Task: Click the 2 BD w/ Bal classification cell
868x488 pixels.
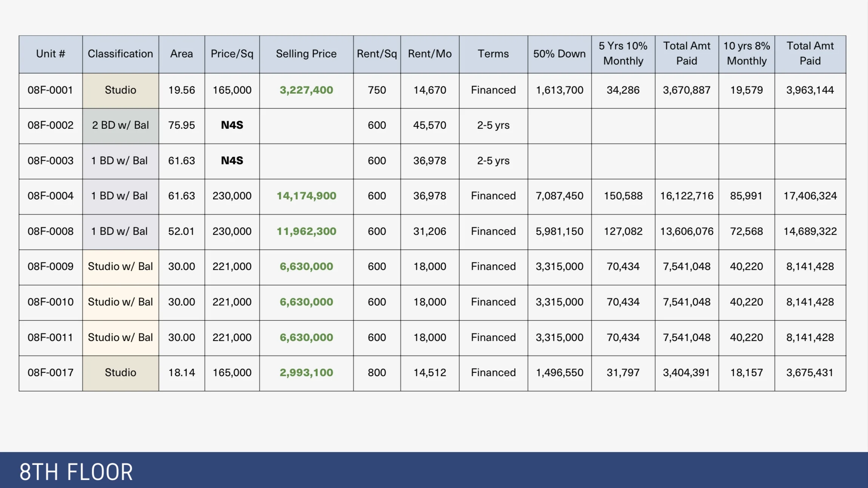Action: (x=120, y=125)
